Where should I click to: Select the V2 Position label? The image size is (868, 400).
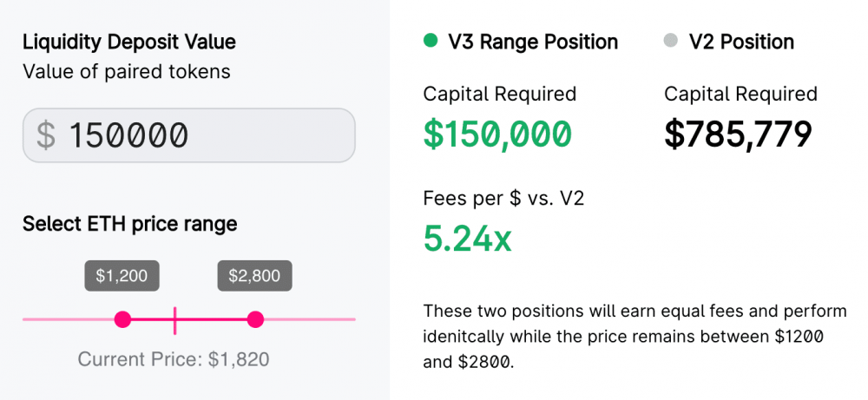741,42
